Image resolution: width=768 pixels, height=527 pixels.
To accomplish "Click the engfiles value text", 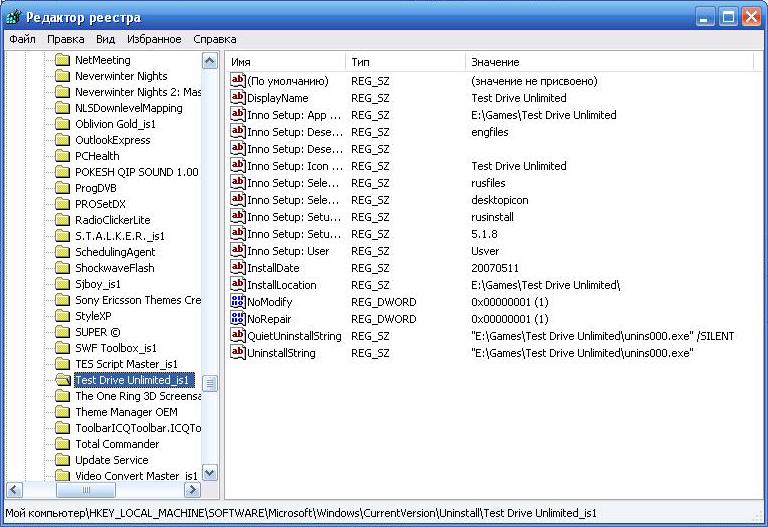I will [490, 132].
